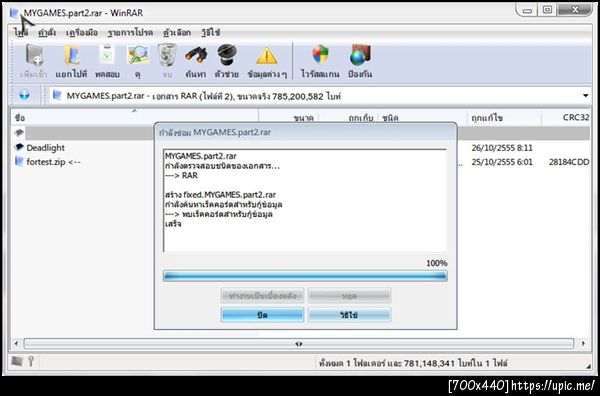Open the Options (ตัวเลือก) menu
This screenshot has width=600, height=396.
(x=177, y=33)
